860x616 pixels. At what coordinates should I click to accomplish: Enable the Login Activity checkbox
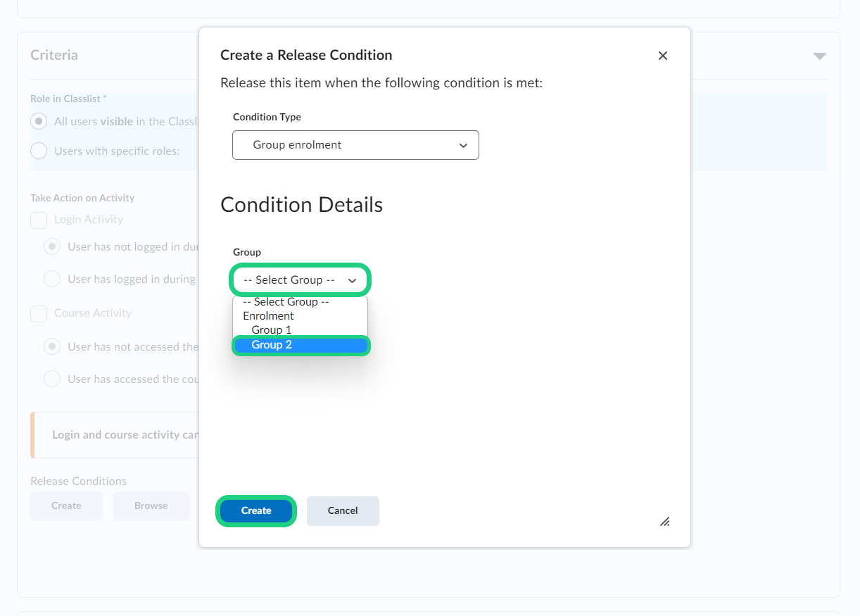(39, 220)
